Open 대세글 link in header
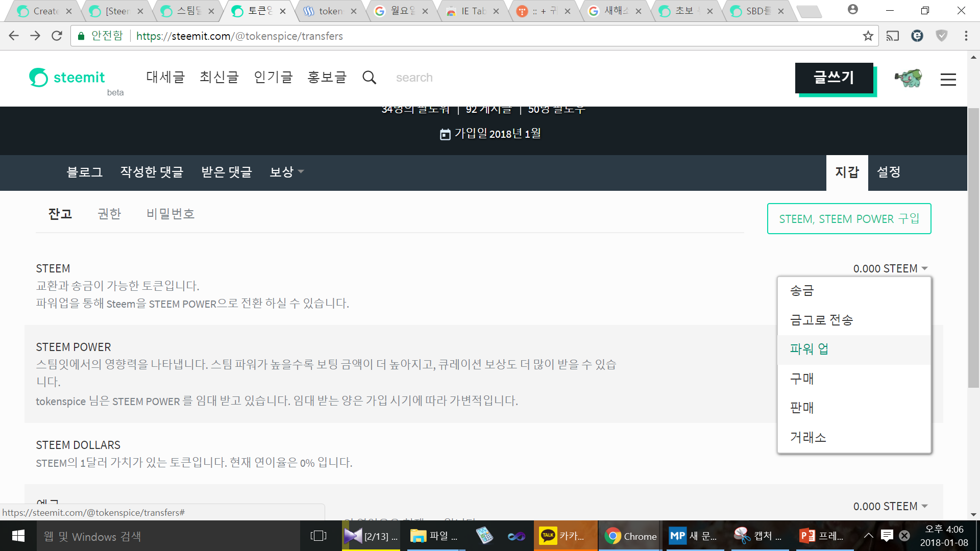 point(165,78)
